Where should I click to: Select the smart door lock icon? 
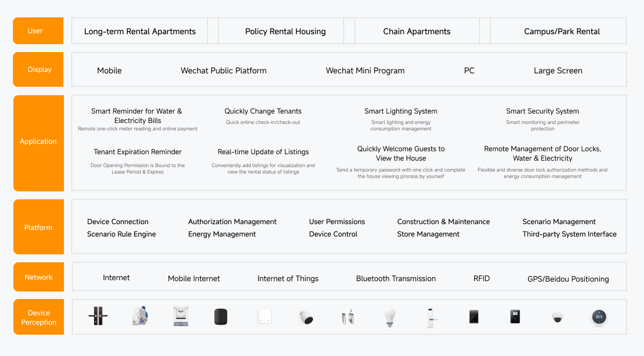click(98, 316)
